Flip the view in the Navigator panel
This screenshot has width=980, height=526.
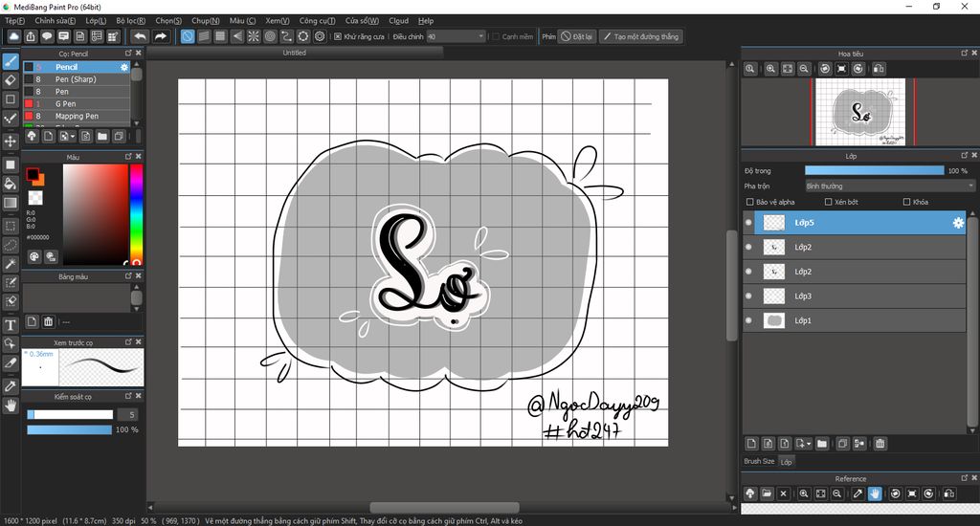tap(879, 69)
